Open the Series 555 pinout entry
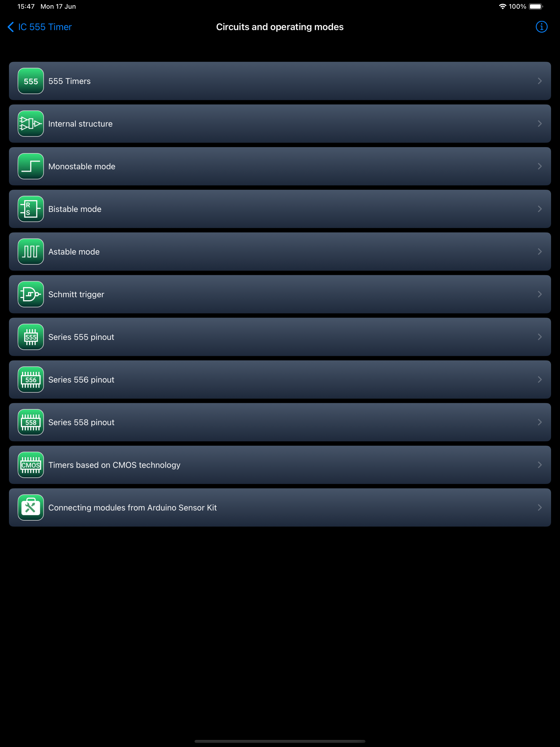The width and height of the screenshot is (560, 747). [x=280, y=337]
